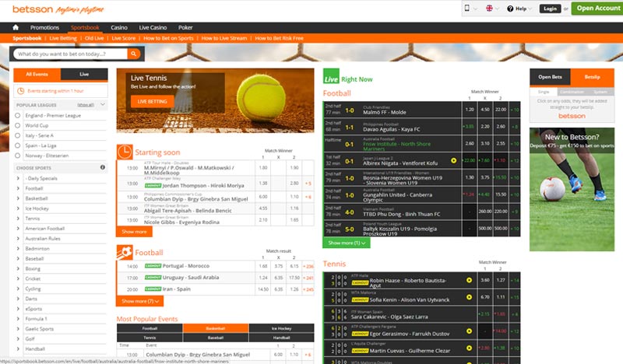Switch to the Open Bets tab

click(x=550, y=76)
